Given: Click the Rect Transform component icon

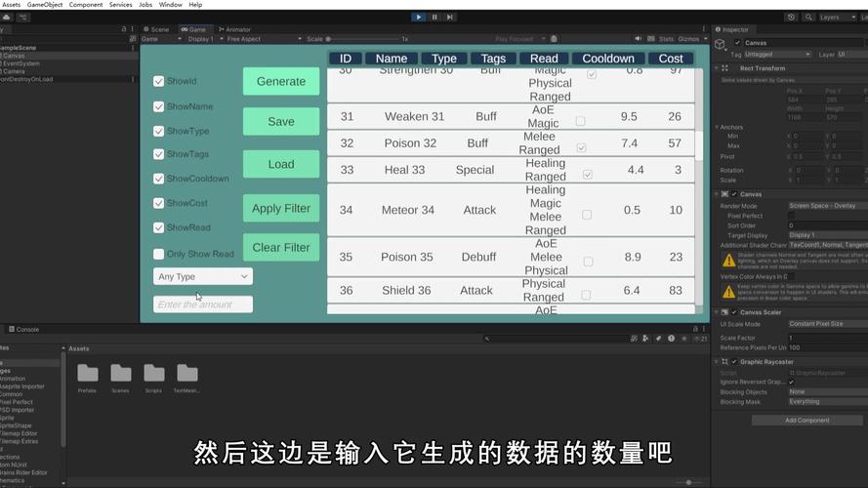Looking at the screenshot, I should point(724,68).
